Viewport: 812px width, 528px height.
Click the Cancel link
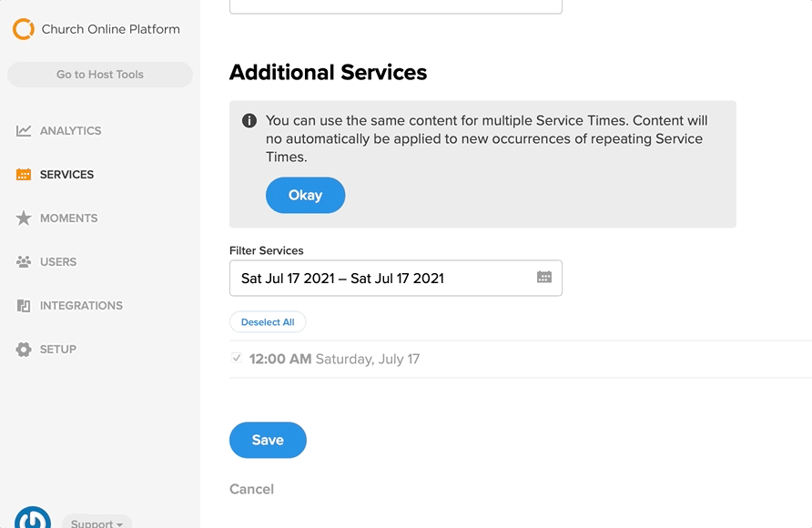click(251, 489)
